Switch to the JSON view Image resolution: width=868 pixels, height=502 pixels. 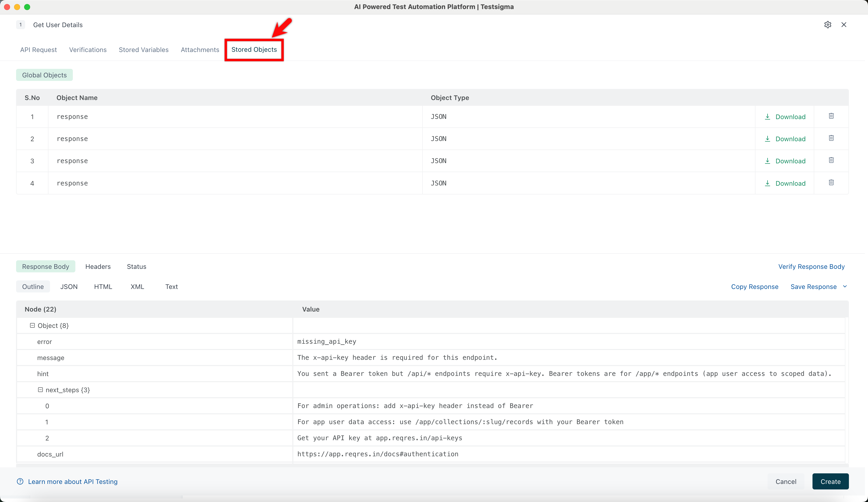[69, 287]
